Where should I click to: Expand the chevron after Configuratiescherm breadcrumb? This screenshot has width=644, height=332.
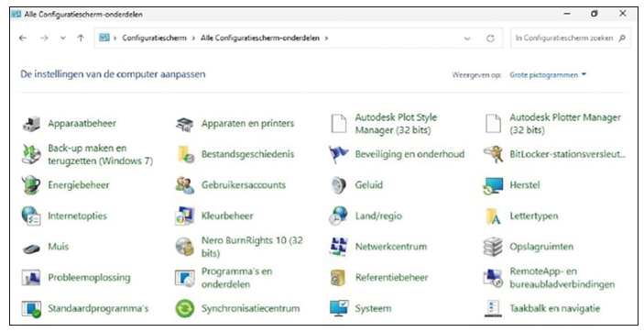point(193,38)
